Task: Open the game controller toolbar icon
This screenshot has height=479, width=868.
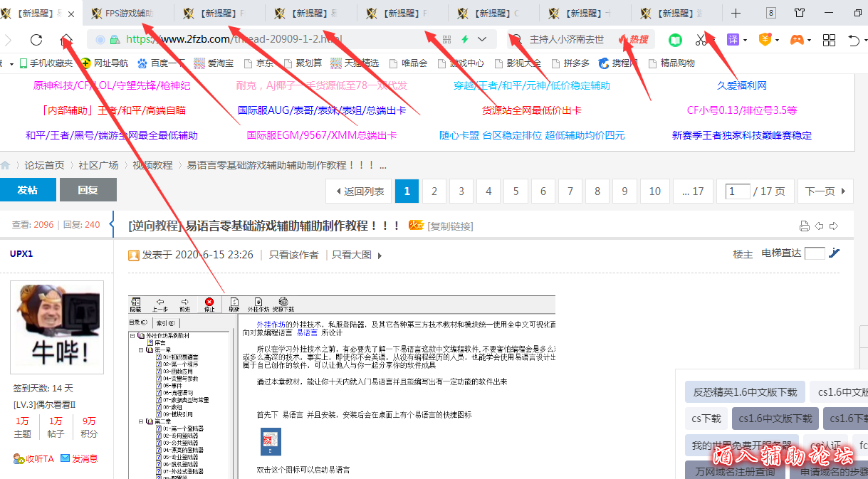Action: click(x=797, y=40)
